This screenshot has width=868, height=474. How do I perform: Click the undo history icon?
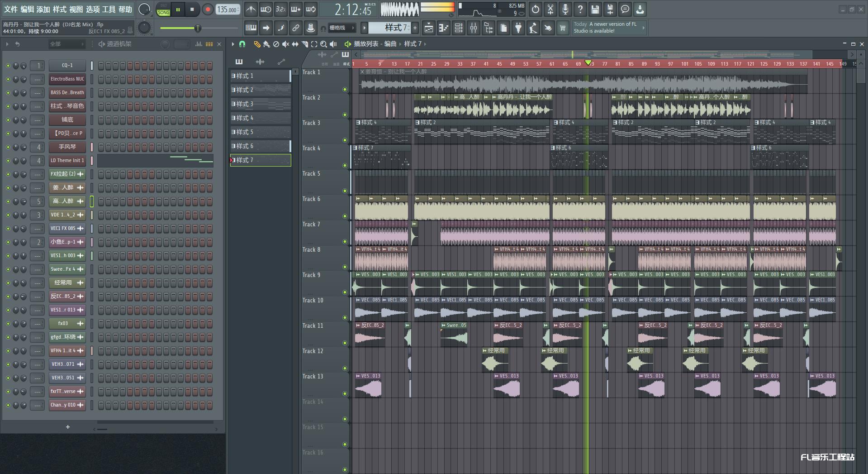[536, 9]
